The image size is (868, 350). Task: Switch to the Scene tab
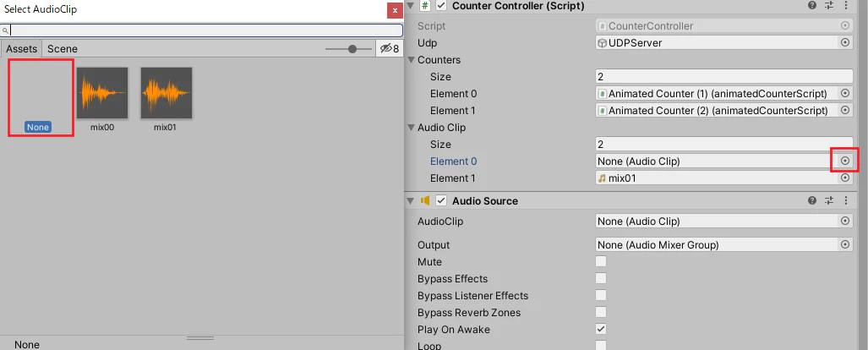click(62, 49)
